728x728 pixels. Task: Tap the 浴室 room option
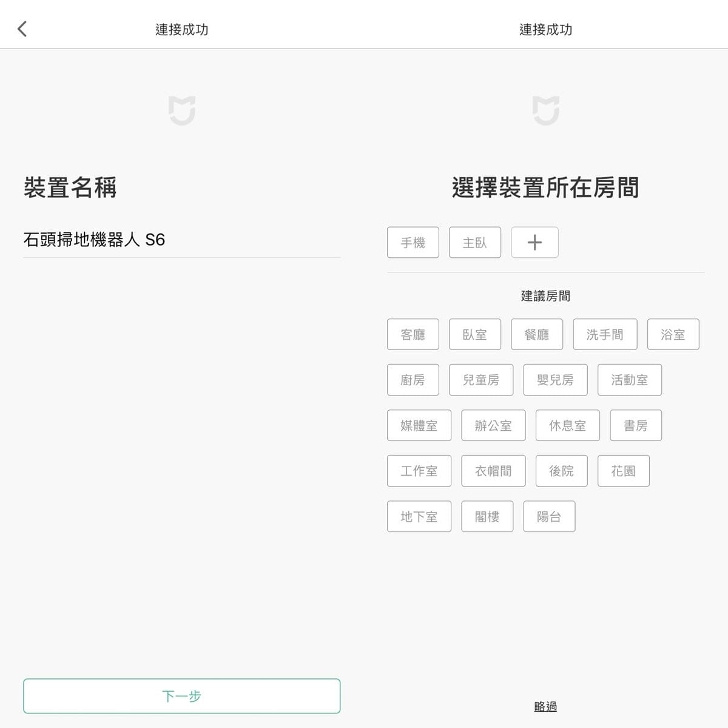coord(672,334)
